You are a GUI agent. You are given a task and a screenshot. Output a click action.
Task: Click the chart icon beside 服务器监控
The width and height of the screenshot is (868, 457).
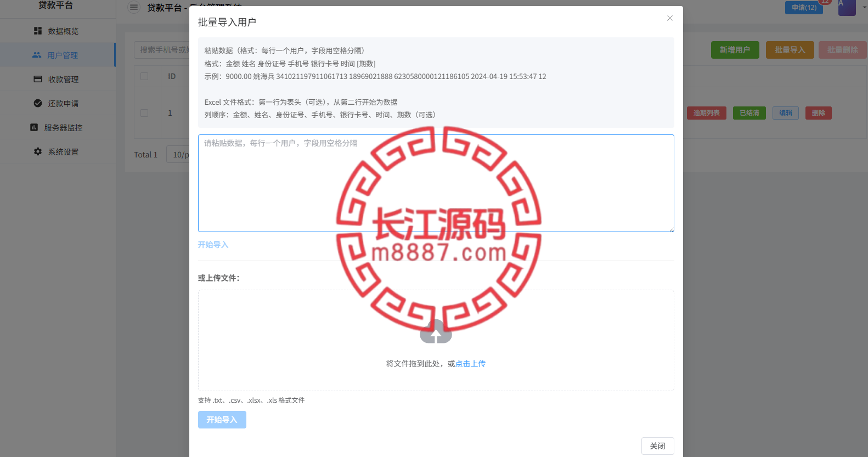coord(34,127)
